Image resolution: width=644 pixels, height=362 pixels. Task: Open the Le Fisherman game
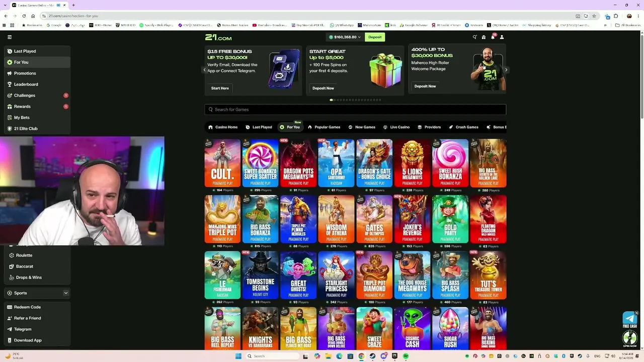point(222,275)
